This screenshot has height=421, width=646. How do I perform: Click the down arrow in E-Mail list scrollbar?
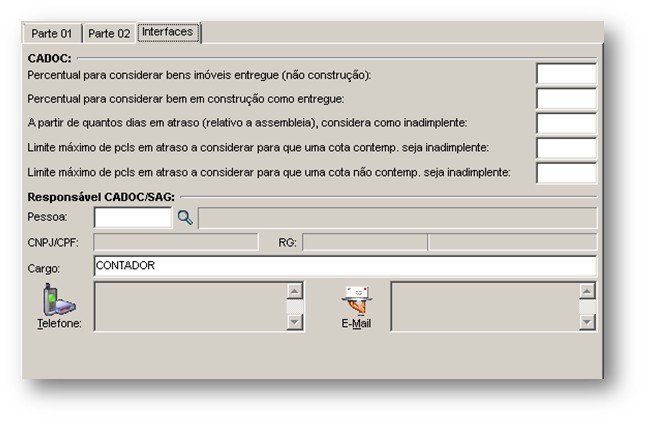(x=587, y=322)
